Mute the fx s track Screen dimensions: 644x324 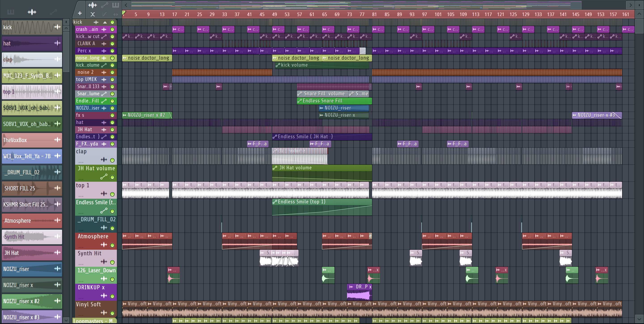pyautogui.click(x=112, y=115)
